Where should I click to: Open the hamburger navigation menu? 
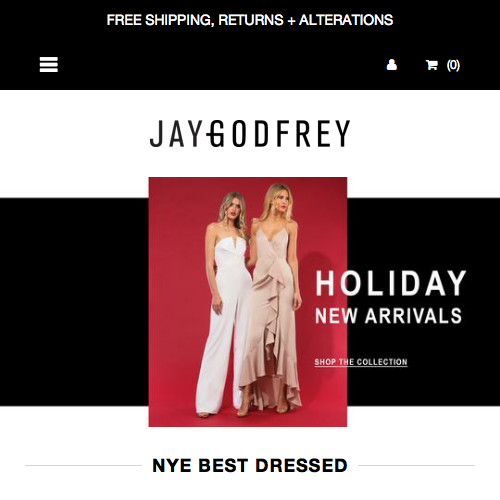49,64
